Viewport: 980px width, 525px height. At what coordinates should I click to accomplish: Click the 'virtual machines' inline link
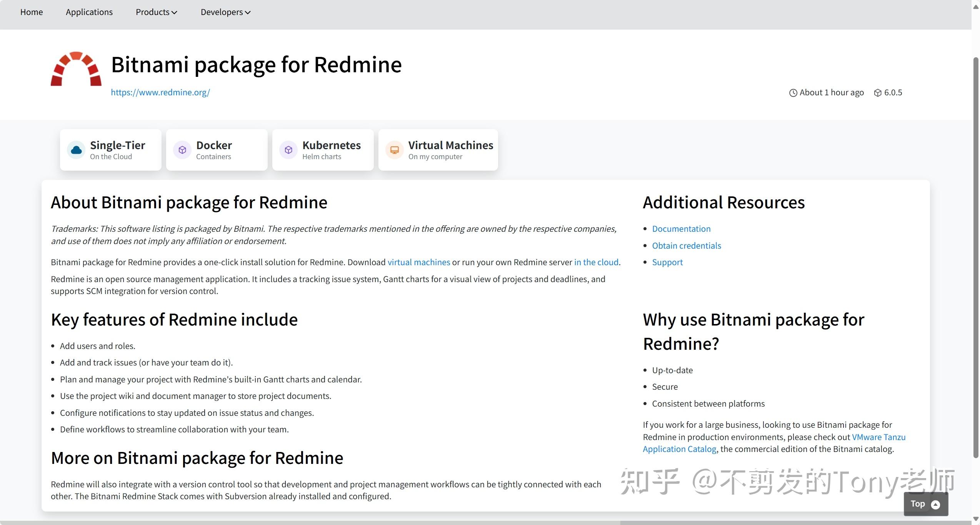[x=419, y=262]
